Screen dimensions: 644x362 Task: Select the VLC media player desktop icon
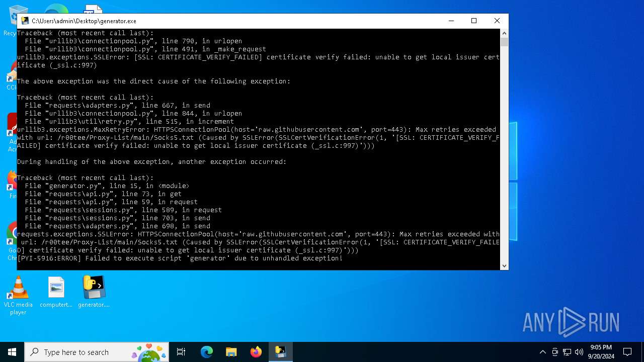[18, 296]
